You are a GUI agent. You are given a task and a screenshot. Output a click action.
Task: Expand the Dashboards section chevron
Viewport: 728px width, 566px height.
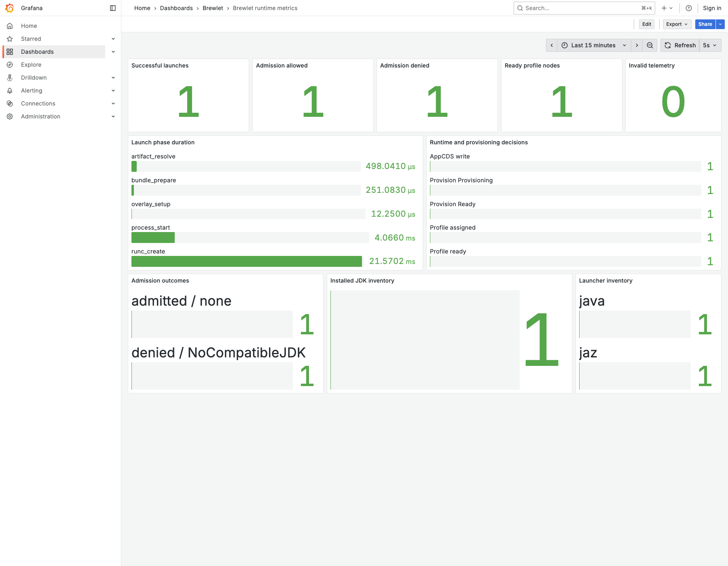[113, 52]
